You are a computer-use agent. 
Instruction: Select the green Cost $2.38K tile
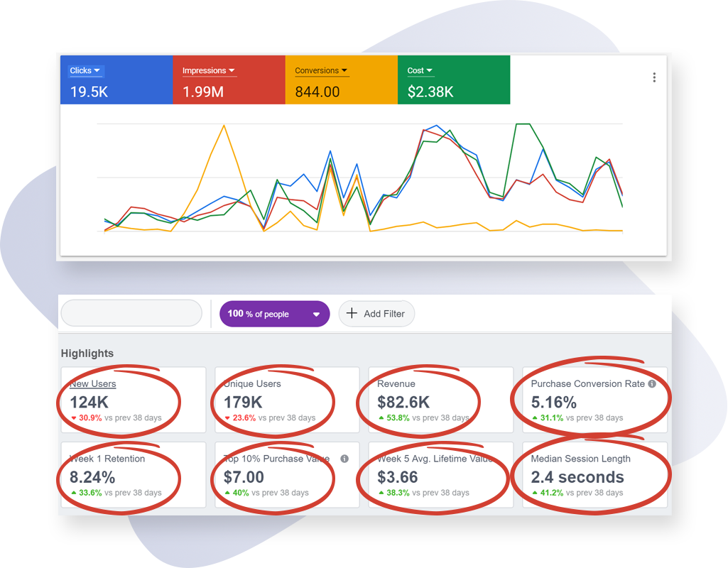454,80
